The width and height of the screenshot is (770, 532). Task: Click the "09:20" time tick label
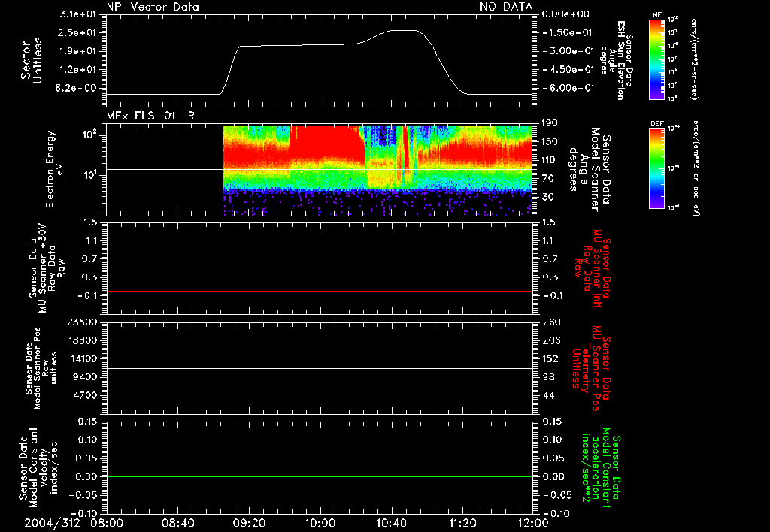click(x=249, y=523)
